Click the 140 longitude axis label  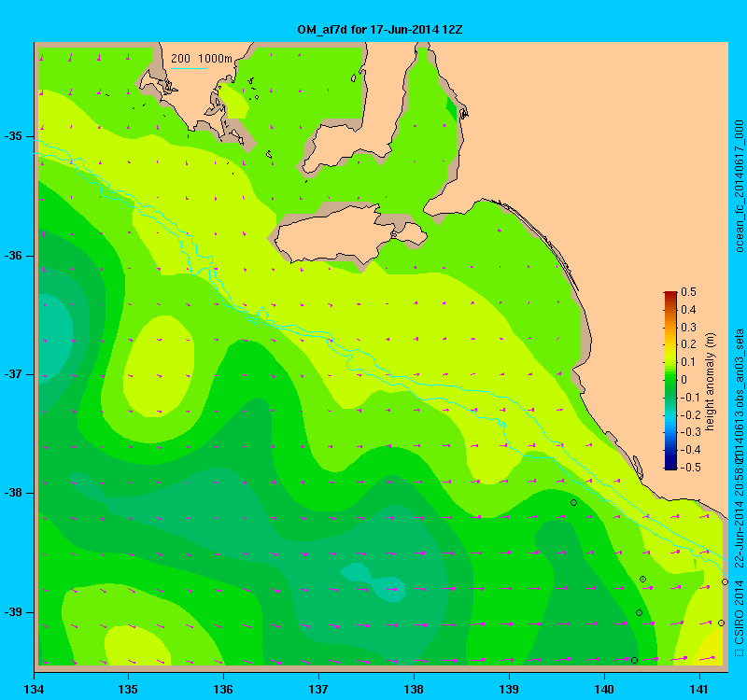(x=604, y=689)
